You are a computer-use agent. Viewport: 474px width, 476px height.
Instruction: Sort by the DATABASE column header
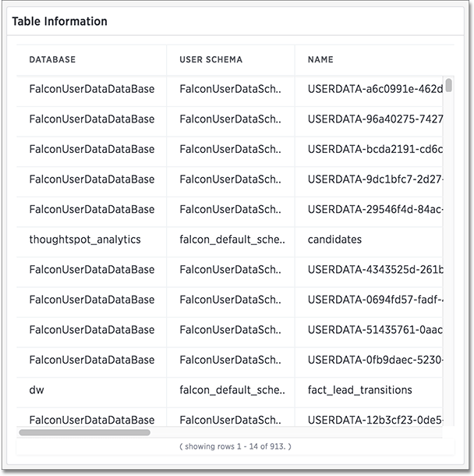click(x=52, y=59)
